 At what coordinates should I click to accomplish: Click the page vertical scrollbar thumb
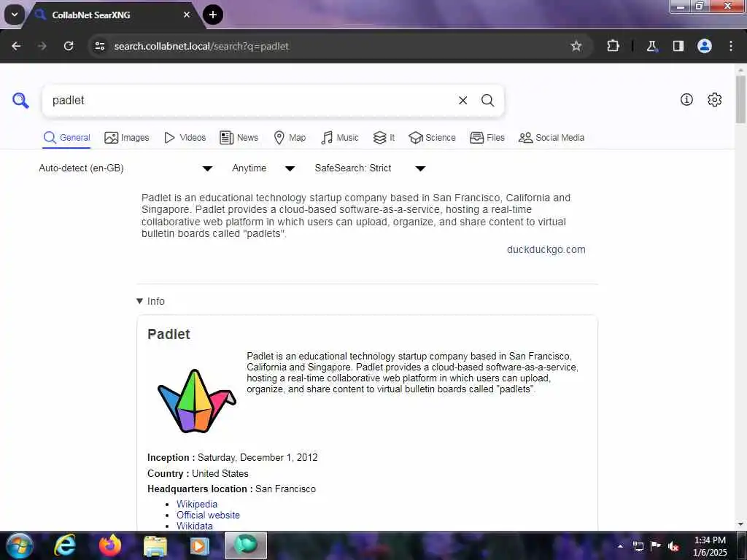741,99
